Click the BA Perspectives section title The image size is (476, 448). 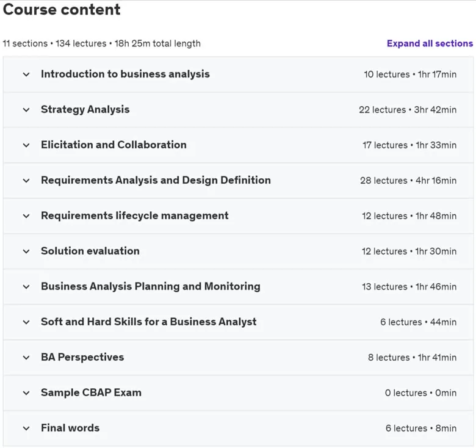click(82, 357)
